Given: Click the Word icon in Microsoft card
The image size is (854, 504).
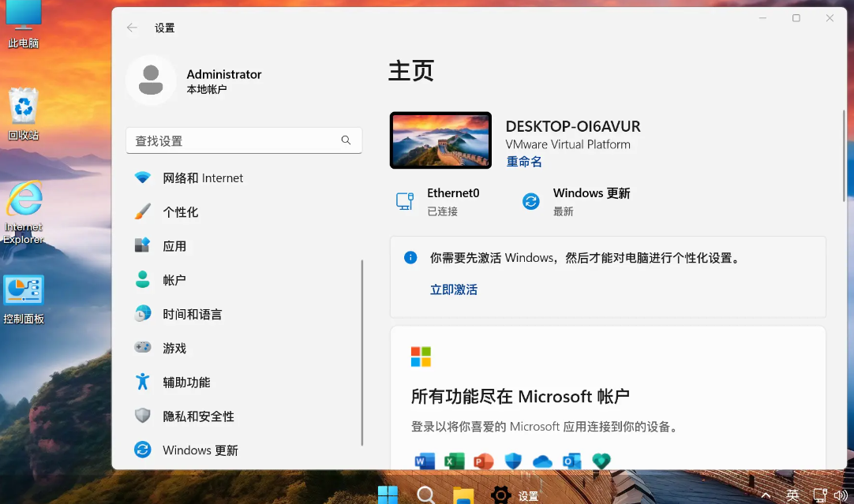Looking at the screenshot, I should (x=425, y=461).
